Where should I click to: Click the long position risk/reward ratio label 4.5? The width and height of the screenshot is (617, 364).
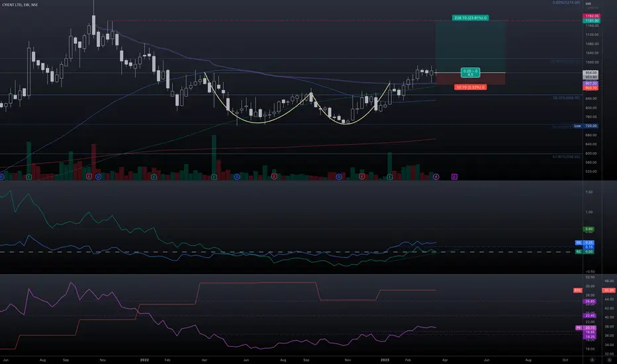click(x=470, y=72)
